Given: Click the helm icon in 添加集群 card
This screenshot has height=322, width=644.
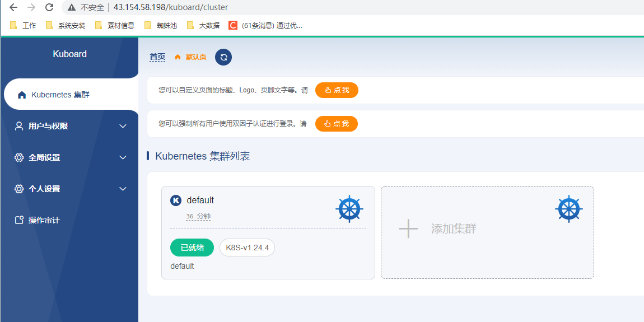Looking at the screenshot, I should pyautogui.click(x=569, y=209).
